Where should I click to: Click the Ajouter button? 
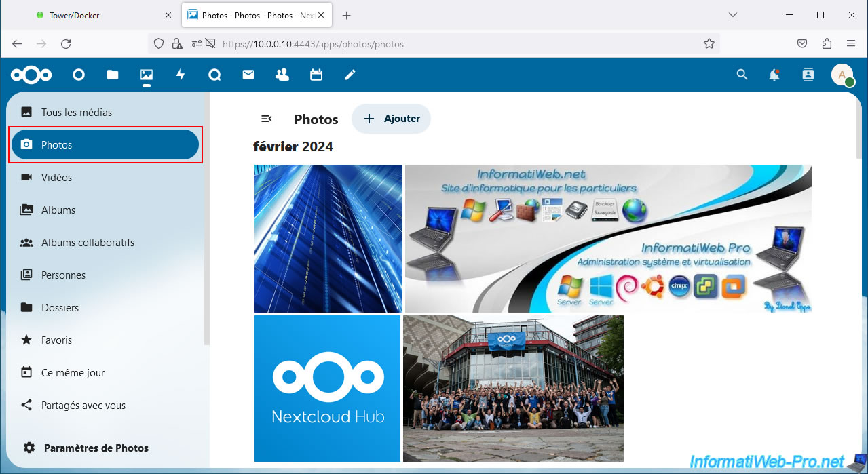coord(392,119)
